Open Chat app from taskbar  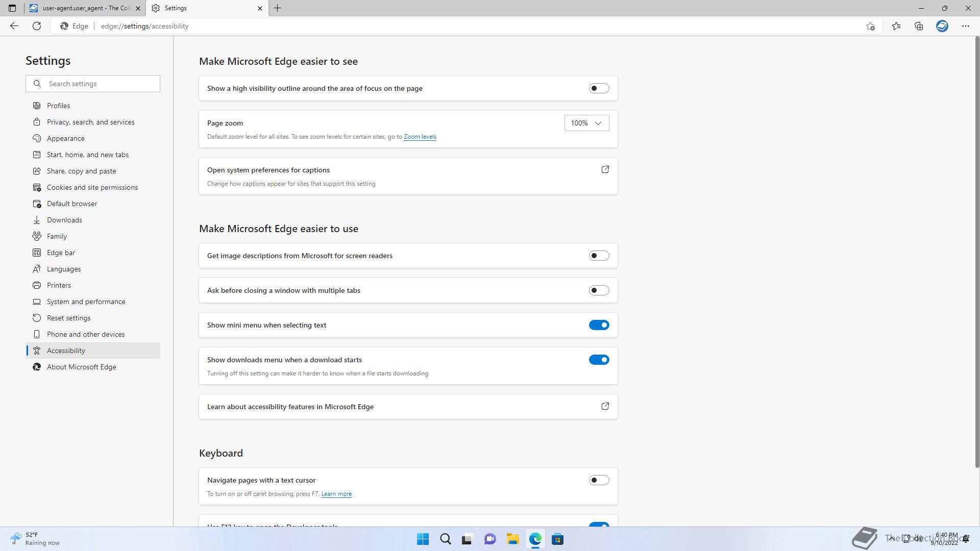click(x=490, y=539)
